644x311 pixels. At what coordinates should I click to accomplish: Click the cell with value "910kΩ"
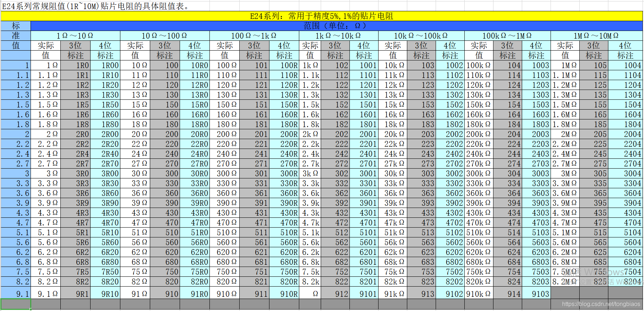click(x=479, y=293)
